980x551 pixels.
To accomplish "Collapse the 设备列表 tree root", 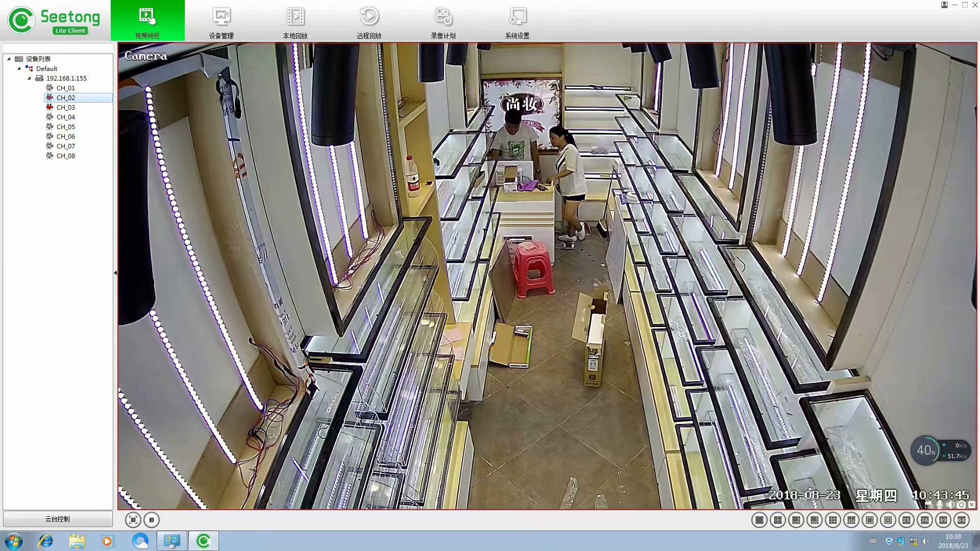I will pos(9,59).
